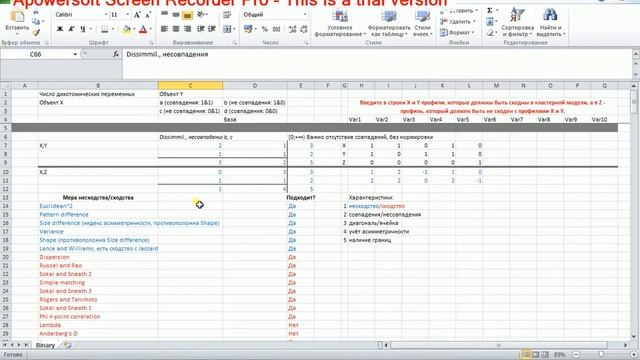Toggle underline formatting (Ч)
Image resolution: width=640 pixels, height=360 pixels.
point(83,29)
